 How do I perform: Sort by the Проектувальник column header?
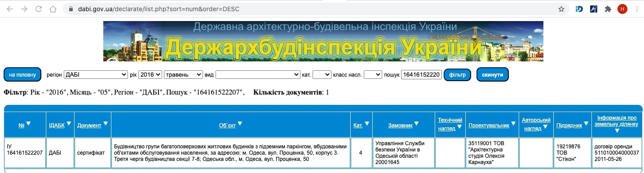pos(489,125)
